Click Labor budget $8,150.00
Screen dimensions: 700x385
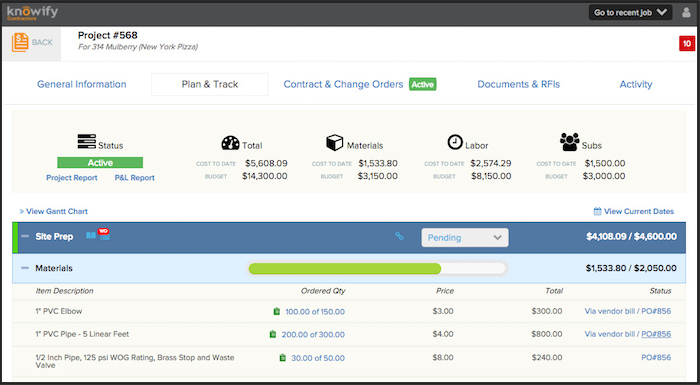coord(491,176)
